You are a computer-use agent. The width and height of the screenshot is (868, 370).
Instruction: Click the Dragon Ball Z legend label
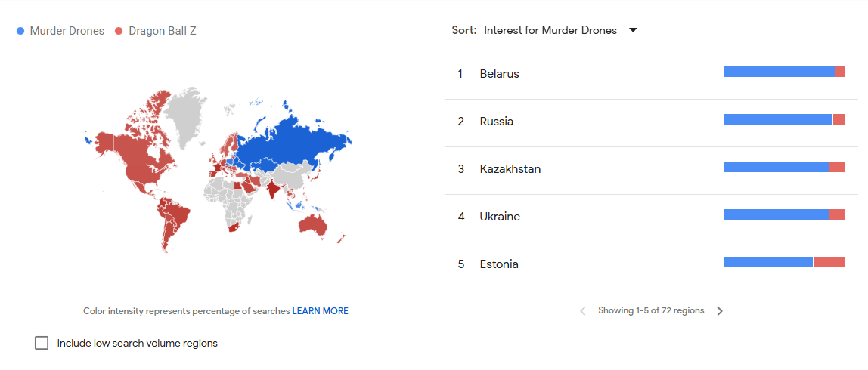click(163, 31)
